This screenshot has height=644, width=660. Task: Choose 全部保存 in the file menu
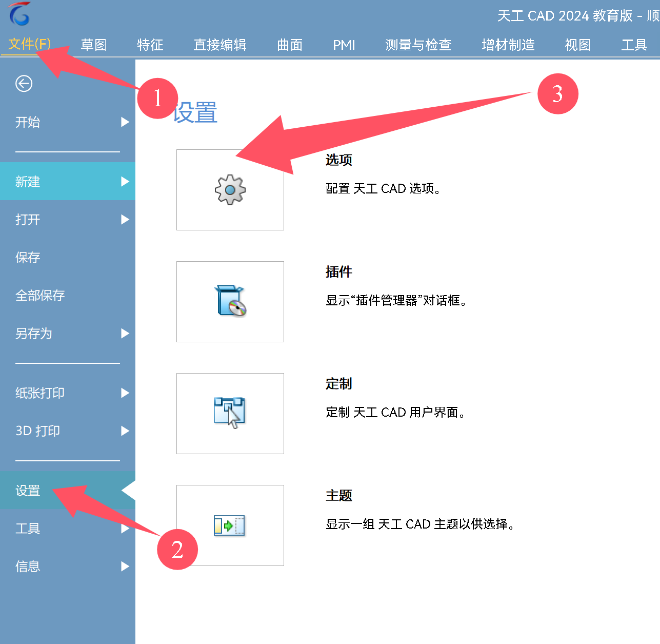pyautogui.click(x=68, y=296)
